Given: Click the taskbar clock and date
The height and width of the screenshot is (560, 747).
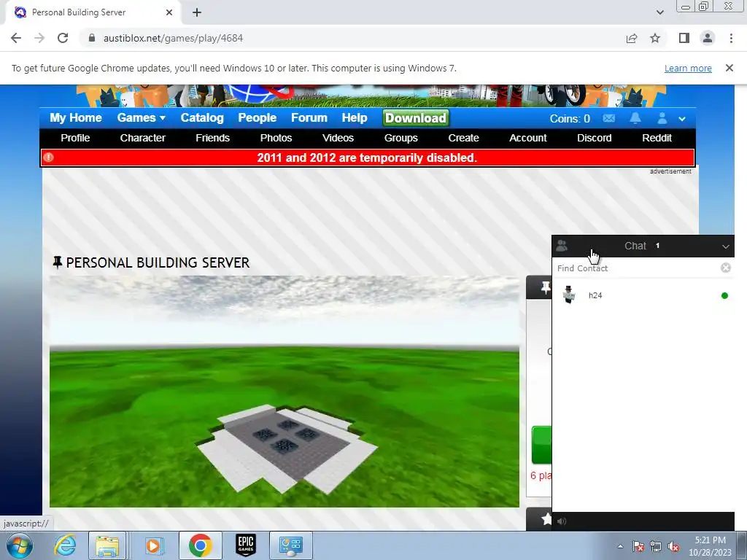Looking at the screenshot, I should pos(711,546).
